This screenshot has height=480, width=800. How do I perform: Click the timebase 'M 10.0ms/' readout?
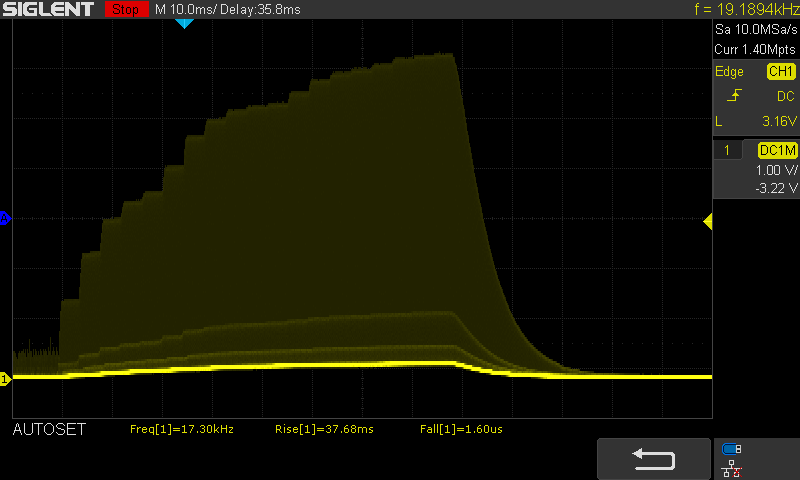tap(186, 9)
